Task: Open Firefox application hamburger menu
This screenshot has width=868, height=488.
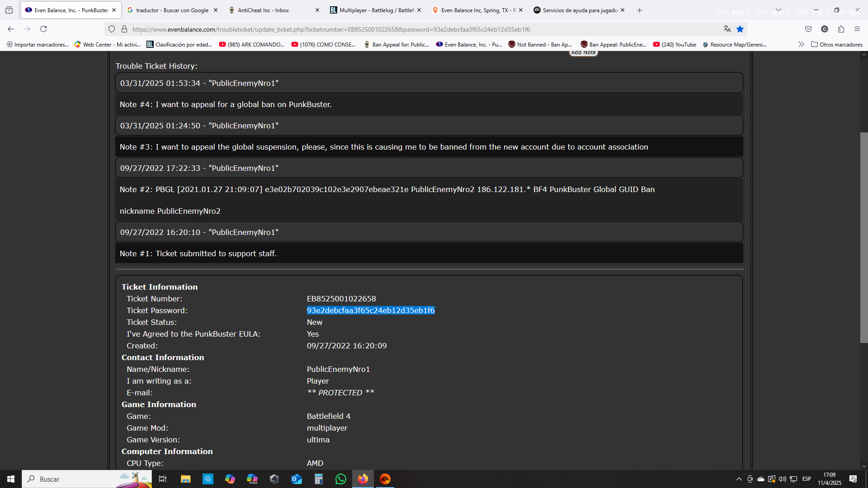Action: pyautogui.click(x=857, y=29)
